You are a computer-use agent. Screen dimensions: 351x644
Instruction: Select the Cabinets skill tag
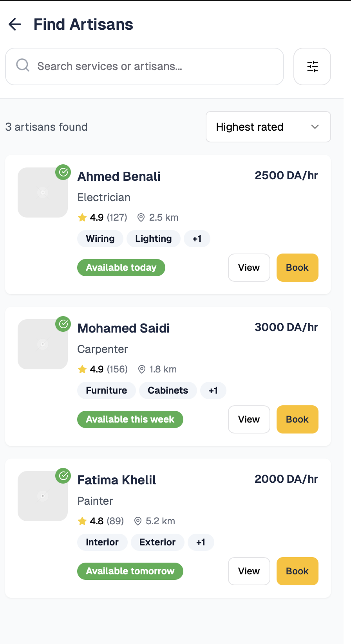168,390
